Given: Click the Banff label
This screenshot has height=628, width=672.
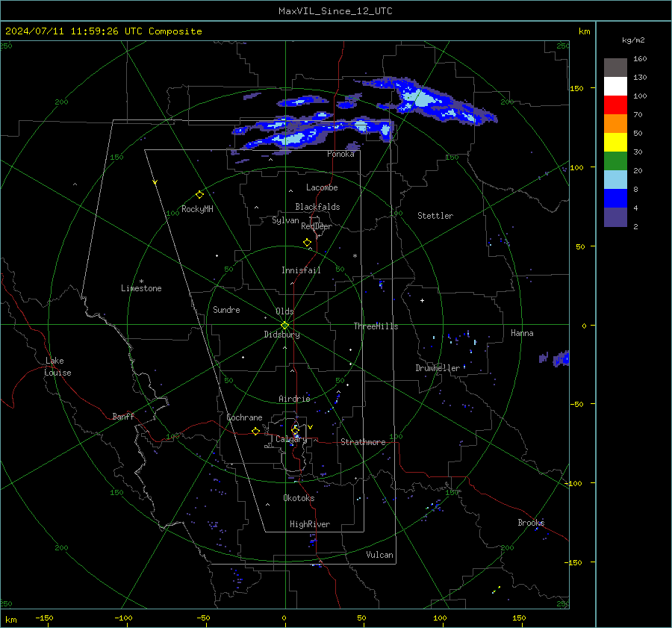Looking at the screenshot, I should pyautogui.click(x=123, y=416).
